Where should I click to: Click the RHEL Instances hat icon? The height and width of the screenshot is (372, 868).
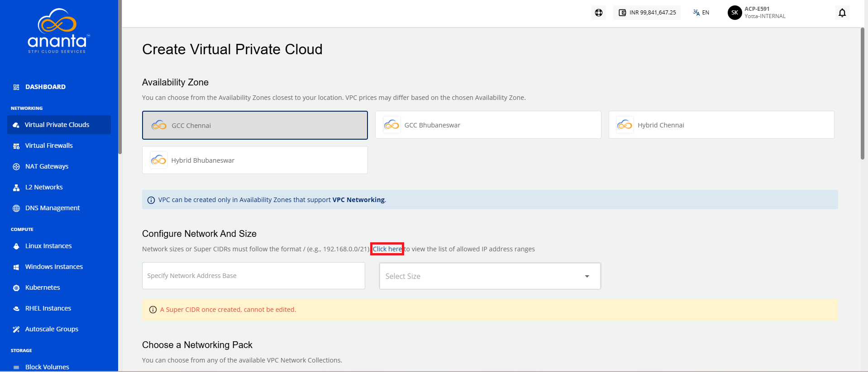[x=16, y=309]
